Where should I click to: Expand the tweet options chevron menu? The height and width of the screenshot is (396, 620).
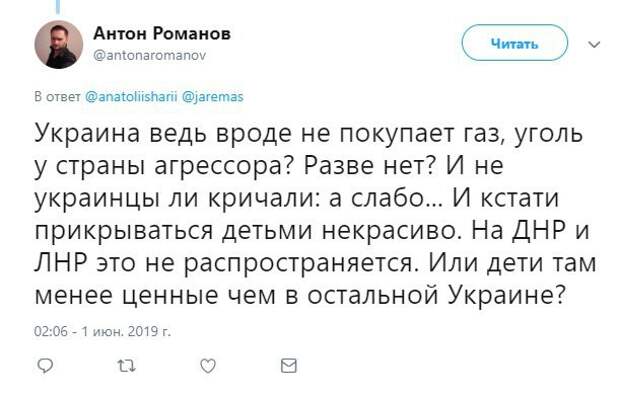click(x=594, y=44)
